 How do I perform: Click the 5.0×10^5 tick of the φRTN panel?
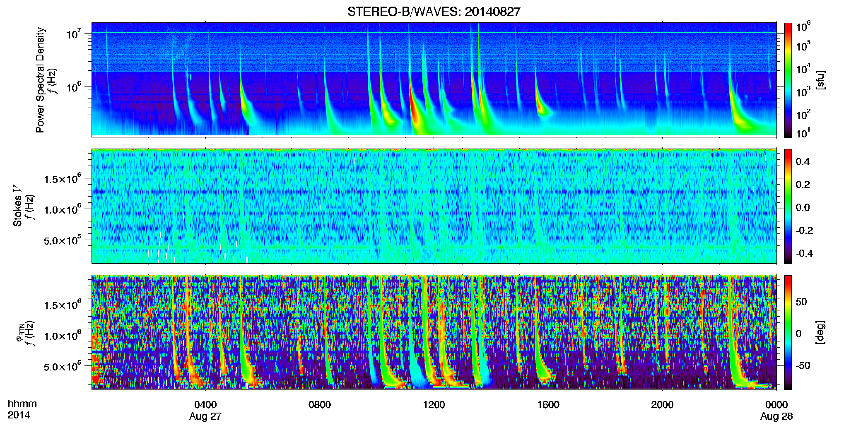[x=63, y=367]
